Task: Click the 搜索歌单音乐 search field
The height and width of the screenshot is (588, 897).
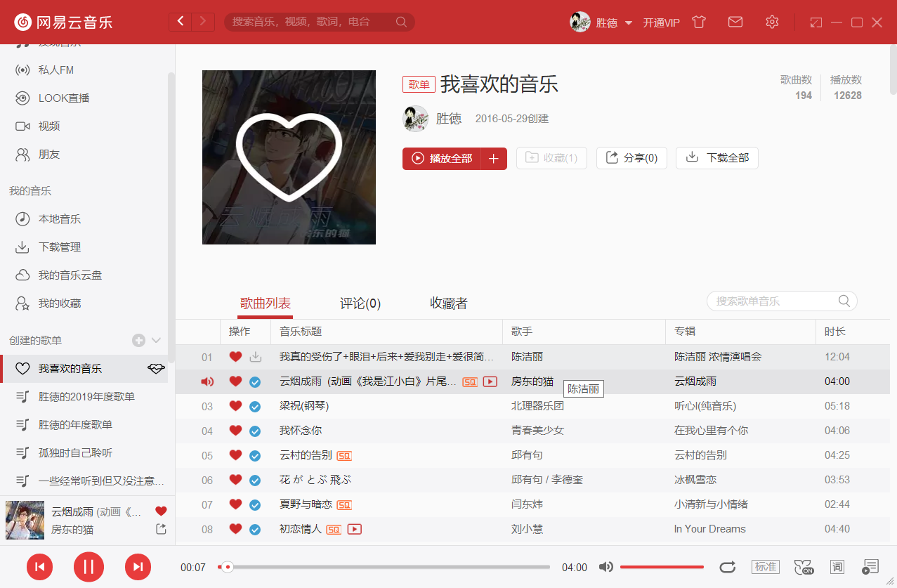Action: [x=773, y=301]
